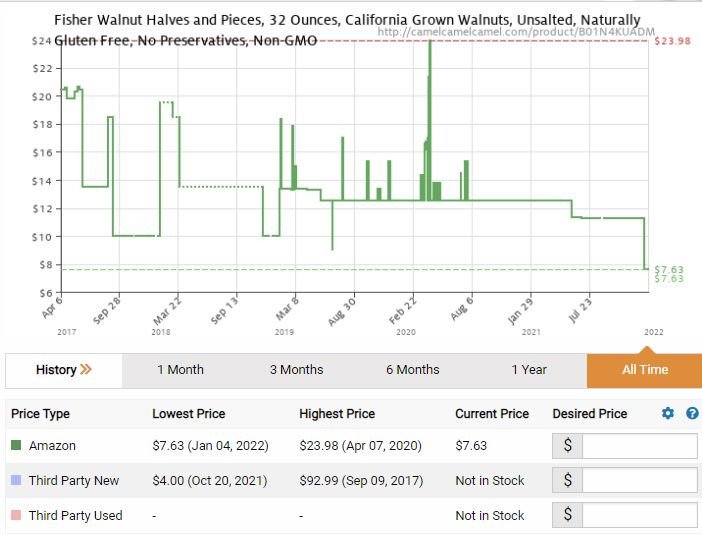702x536 pixels.
Task: Click the Lowest Price column header
Action: pos(188,414)
